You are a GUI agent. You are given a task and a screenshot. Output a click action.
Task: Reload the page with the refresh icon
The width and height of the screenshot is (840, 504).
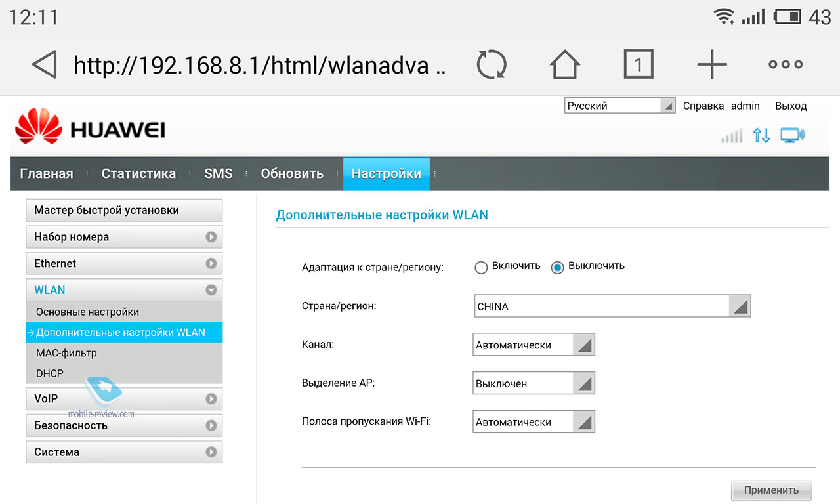(492, 65)
